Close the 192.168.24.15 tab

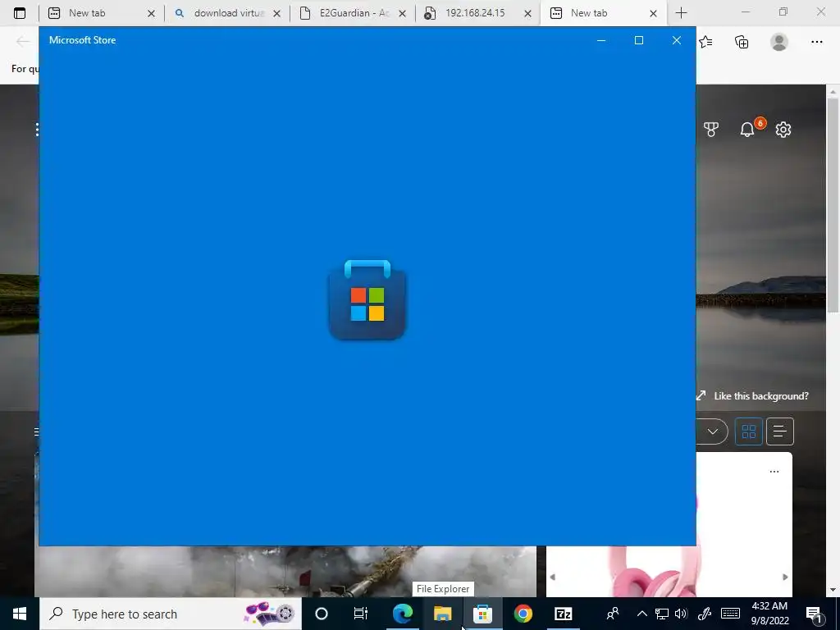tap(527, 13)
